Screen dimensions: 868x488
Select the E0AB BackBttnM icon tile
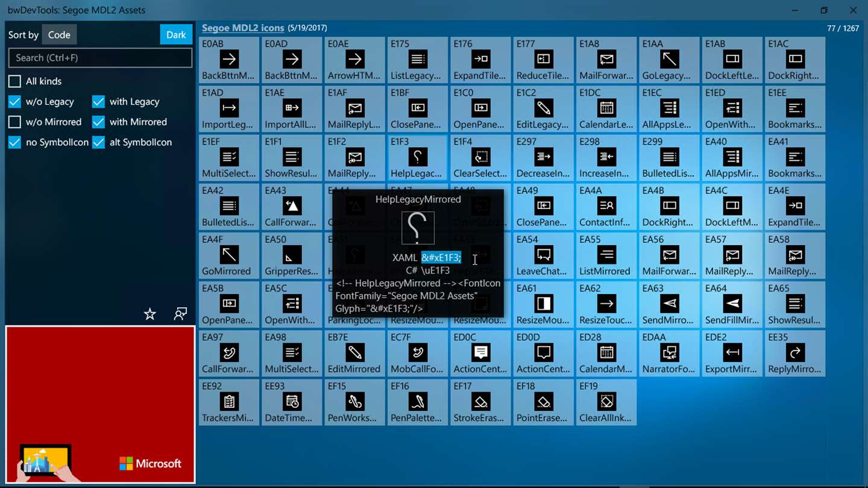click(229, 60)
